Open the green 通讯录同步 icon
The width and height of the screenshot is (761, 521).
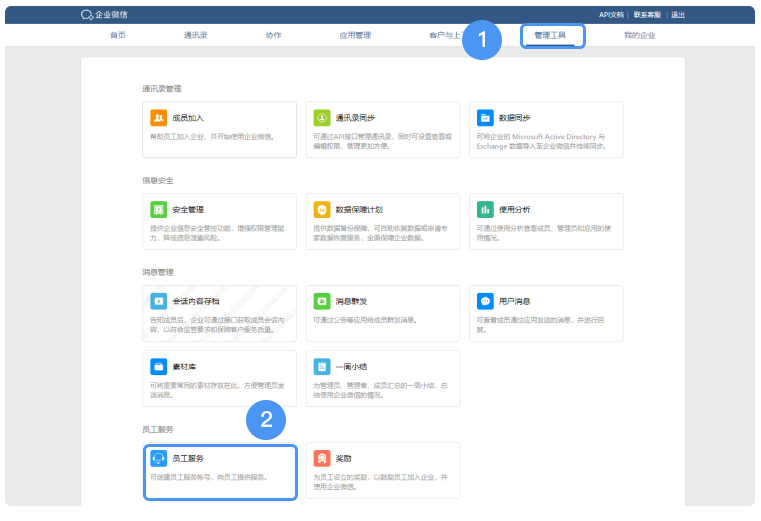pos(322,117)
